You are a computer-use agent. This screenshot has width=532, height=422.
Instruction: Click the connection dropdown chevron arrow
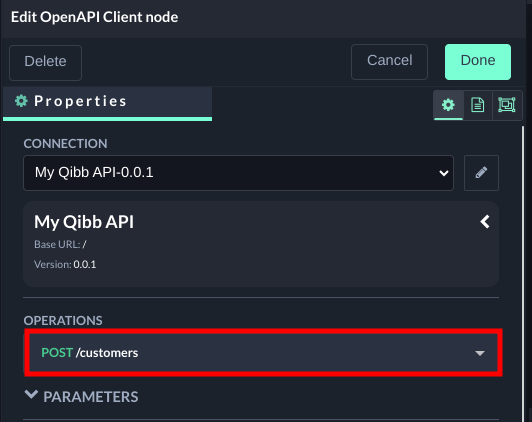tap(443, 173)
